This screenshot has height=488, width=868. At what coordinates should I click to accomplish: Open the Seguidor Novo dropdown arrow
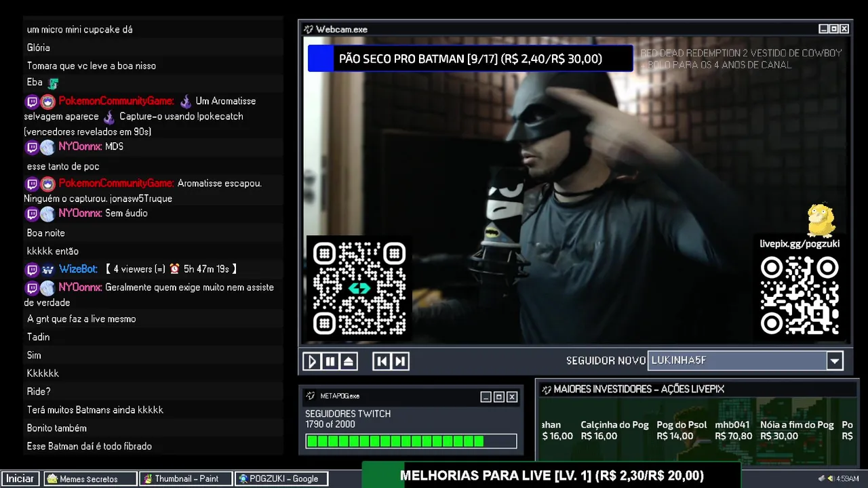pyautogui.click(x=835, y=361)
